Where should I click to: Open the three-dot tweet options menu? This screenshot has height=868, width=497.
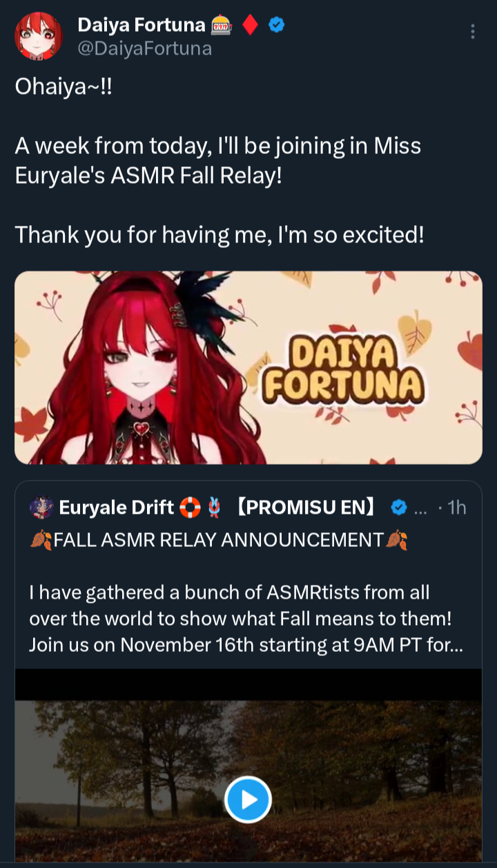473,32
